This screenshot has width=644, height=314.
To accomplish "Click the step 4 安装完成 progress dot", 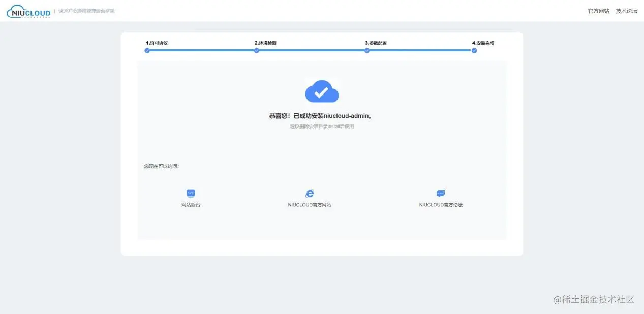I will pos(474,51).
